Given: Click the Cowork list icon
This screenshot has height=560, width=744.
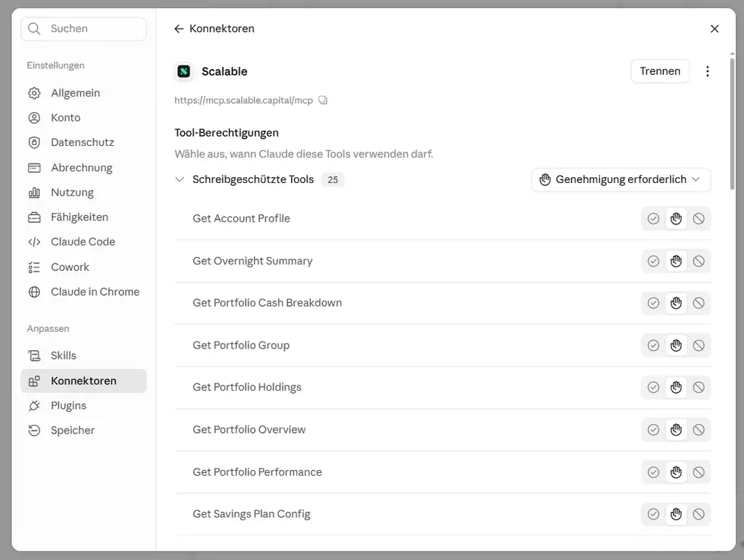Looking at the screenshot, I should pyautogui.click(x=34, y=267).
